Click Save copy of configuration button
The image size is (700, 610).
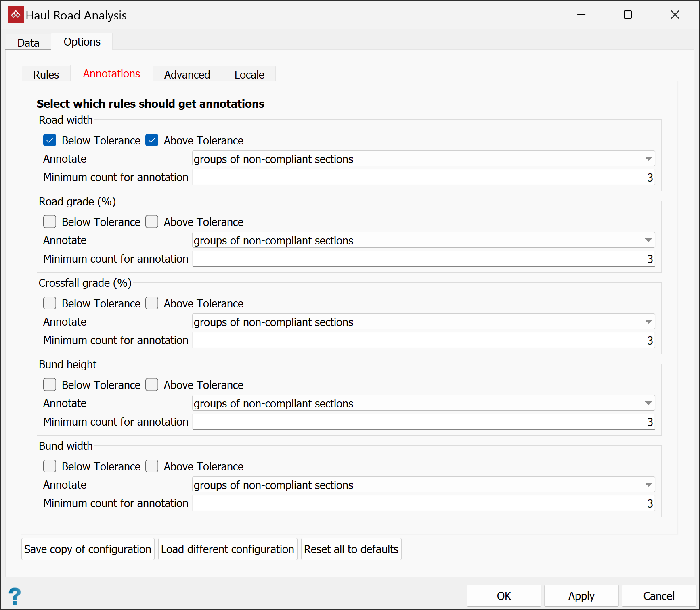click(88, 549)
